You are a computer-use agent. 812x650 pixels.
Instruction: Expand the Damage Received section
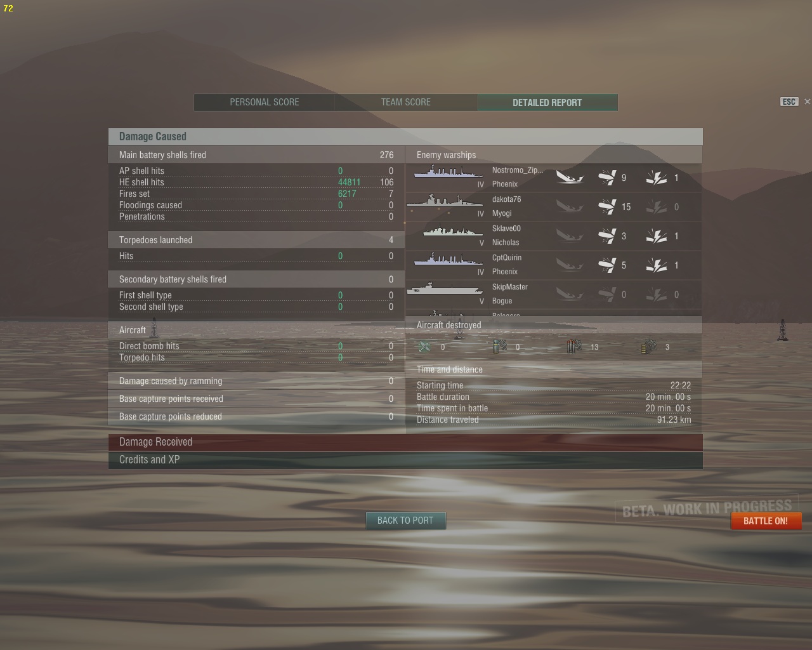(405, 442)
